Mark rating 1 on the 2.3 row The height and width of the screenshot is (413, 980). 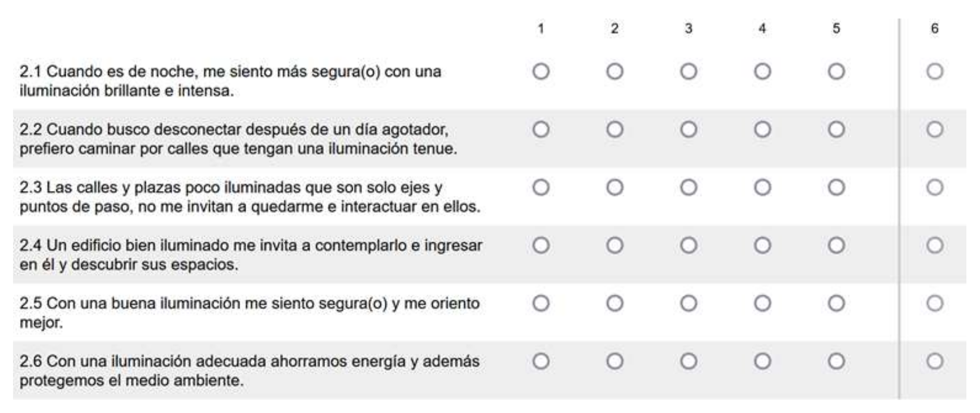click(541, 187)
